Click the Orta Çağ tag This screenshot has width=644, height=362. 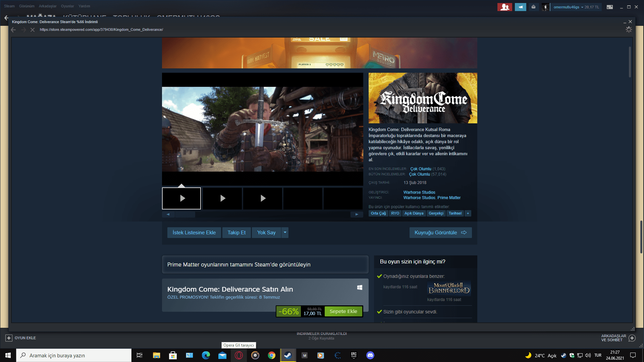click(378, 214)
